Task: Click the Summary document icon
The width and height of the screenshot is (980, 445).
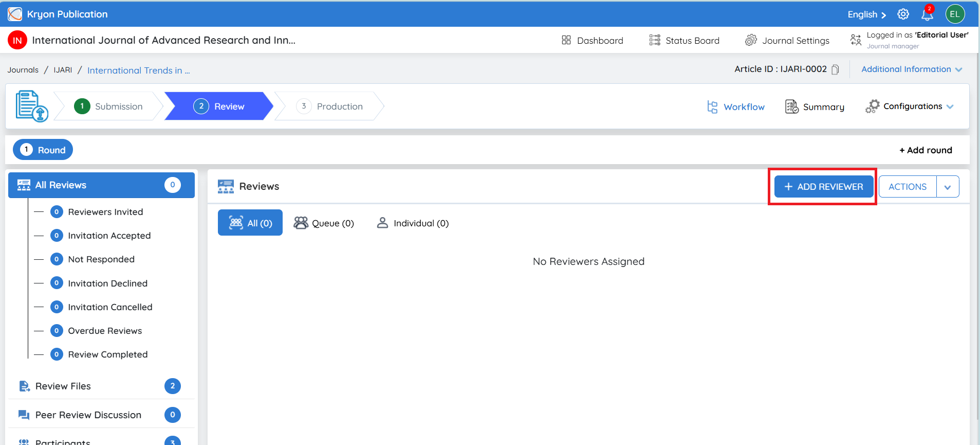Action: point(792,106)
